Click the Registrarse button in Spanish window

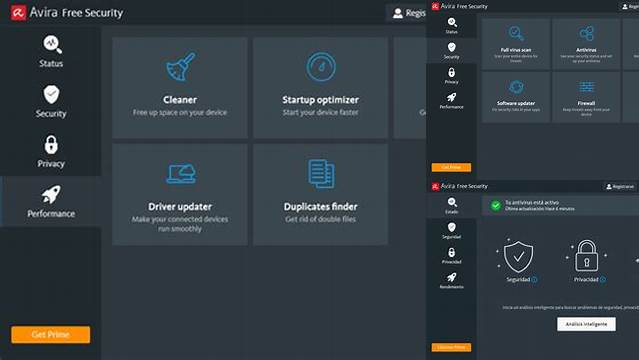pos(620,187)
